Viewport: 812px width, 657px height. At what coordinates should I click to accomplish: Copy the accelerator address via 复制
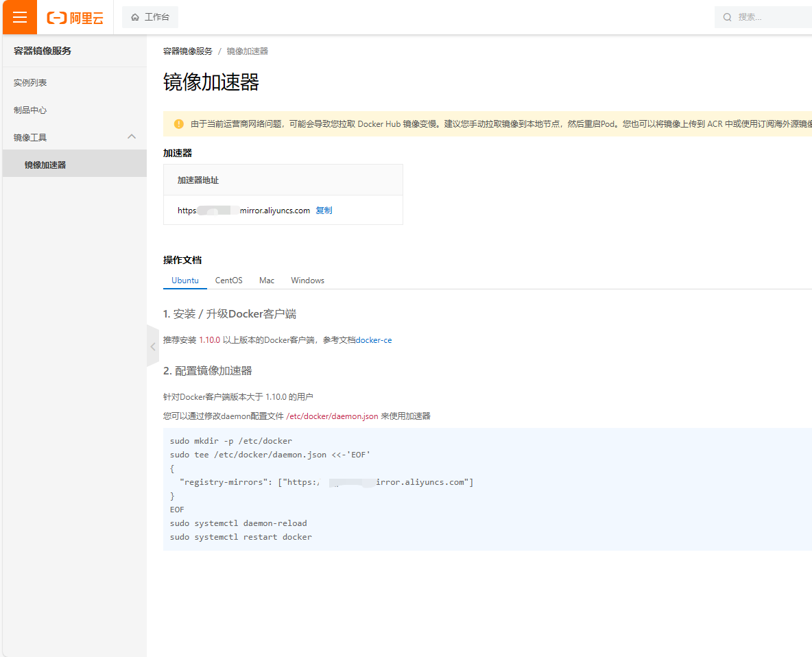[324, 210]
